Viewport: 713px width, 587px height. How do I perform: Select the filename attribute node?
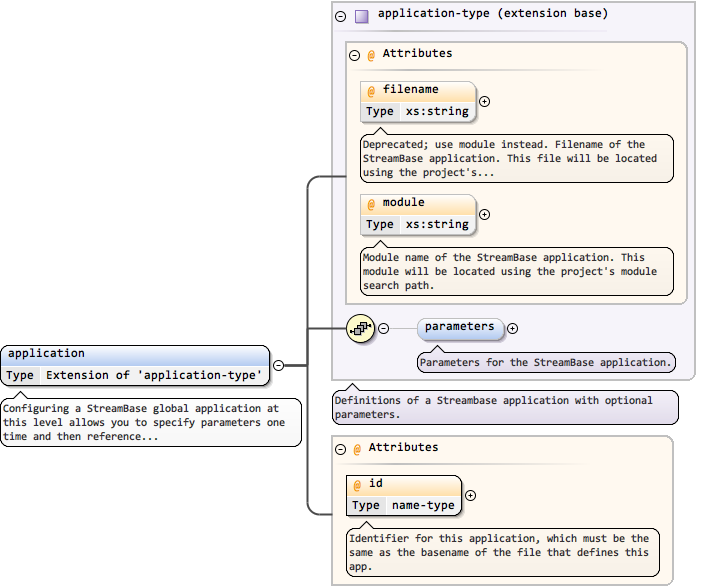(418, 102)
